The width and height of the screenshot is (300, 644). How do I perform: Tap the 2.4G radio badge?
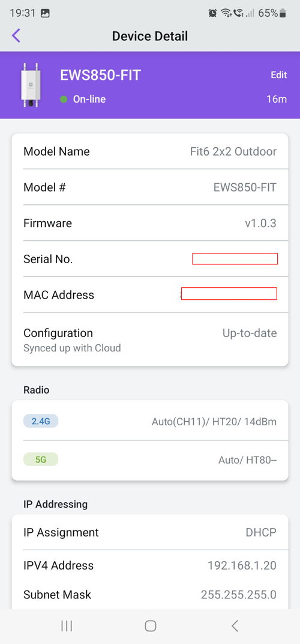point(41,421)
